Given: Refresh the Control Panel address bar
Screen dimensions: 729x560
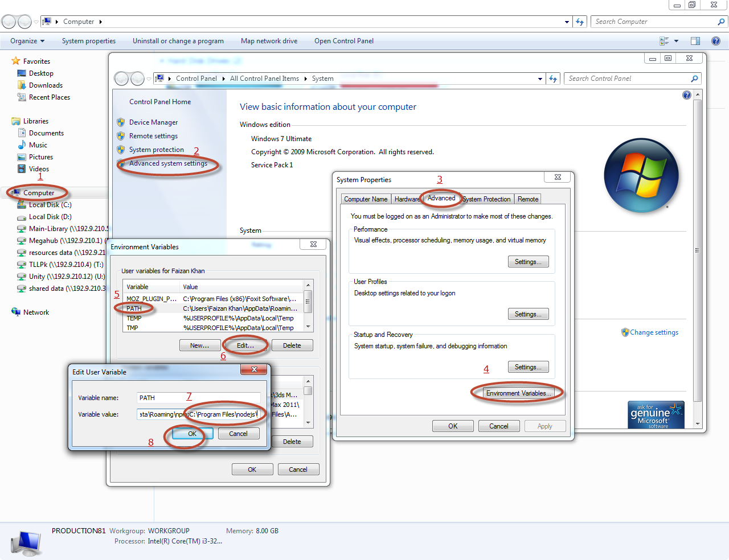Looking at the screenshot, I should (x=553, y=79).
